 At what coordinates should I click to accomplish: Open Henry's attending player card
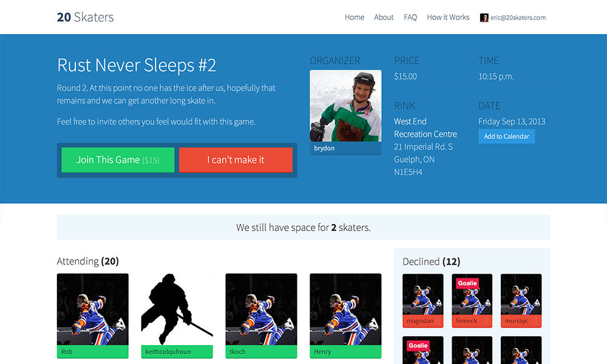pos(346,315)
